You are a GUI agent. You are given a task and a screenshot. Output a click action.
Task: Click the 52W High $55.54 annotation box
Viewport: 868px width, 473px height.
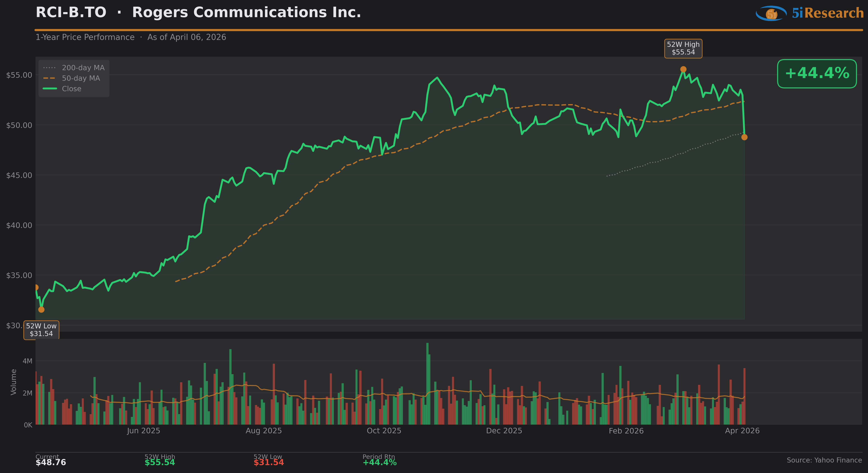(683, 48)
